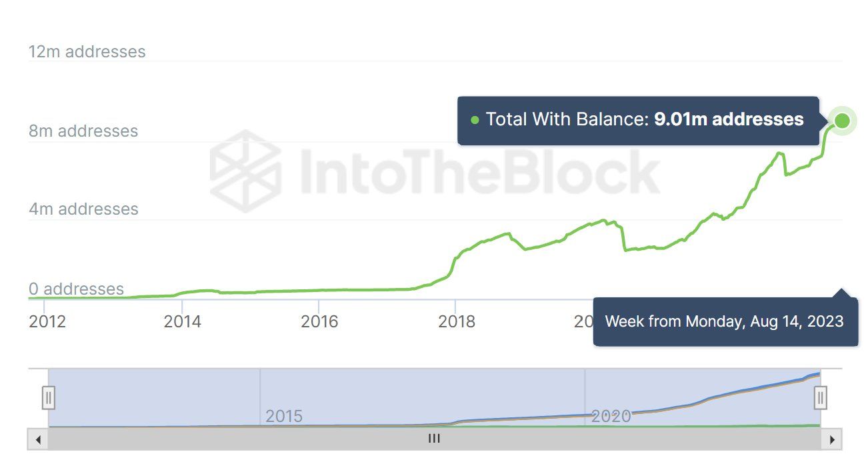The width and height of the screenshot is (868, 474).
Task: Click the 2020 marker in the navigator
Action: click(611, 417)
